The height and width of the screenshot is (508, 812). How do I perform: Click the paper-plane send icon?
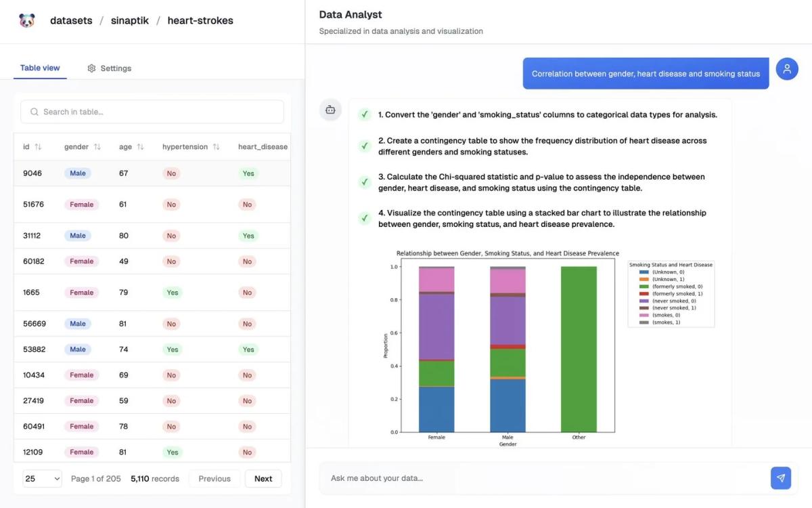pos(780,478)
